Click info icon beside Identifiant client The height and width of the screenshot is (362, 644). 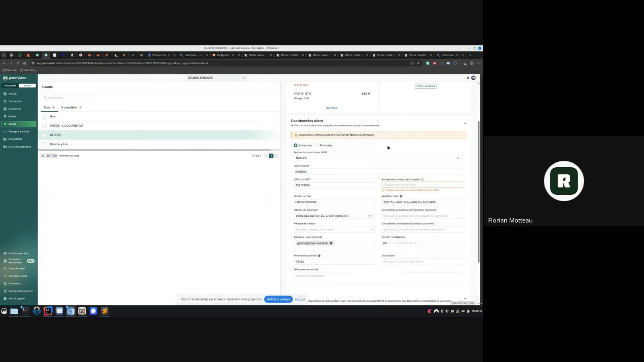[401, 196]
